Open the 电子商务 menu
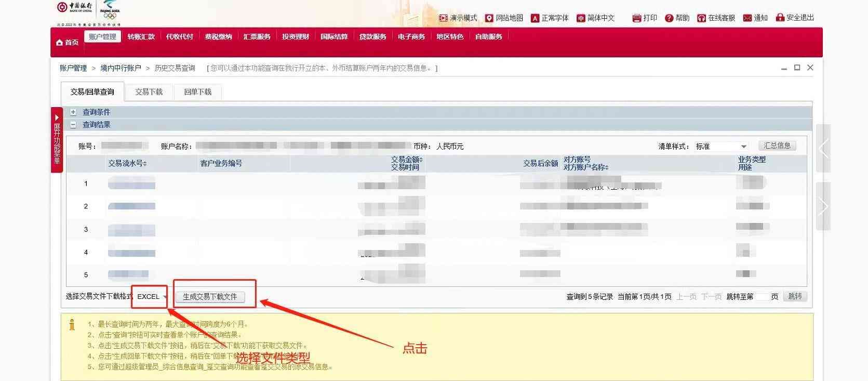The height and width of the screenshot is (381, 868). click(x=411, y=36)
